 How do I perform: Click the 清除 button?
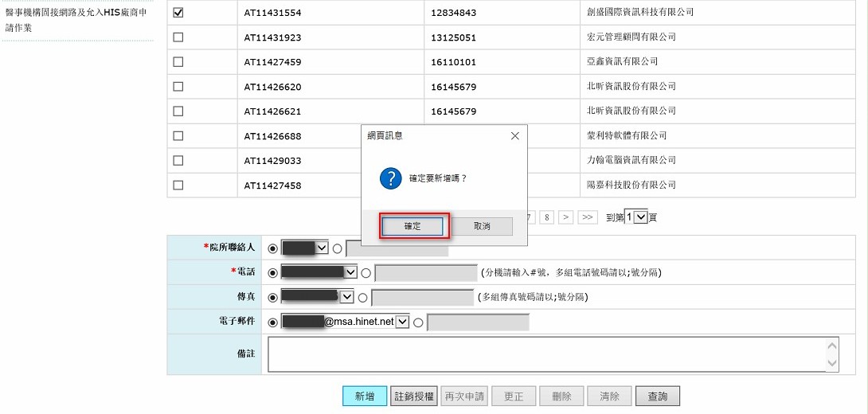pos(609,396)
